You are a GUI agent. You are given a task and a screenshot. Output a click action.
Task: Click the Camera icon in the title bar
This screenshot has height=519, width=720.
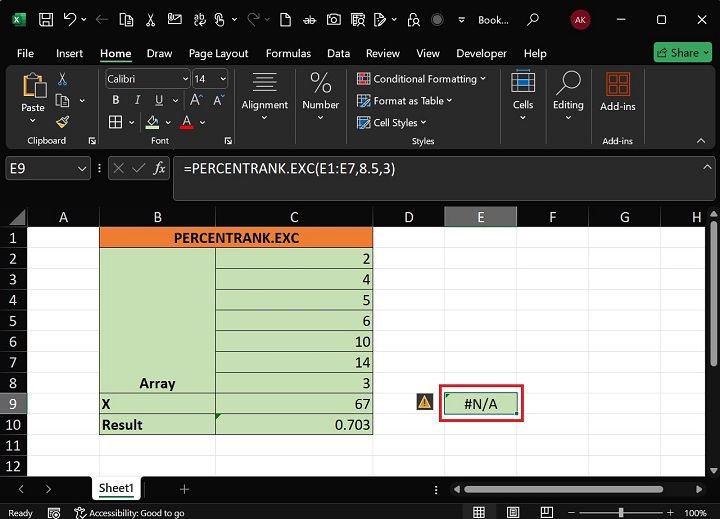click(x=334, y=20)
